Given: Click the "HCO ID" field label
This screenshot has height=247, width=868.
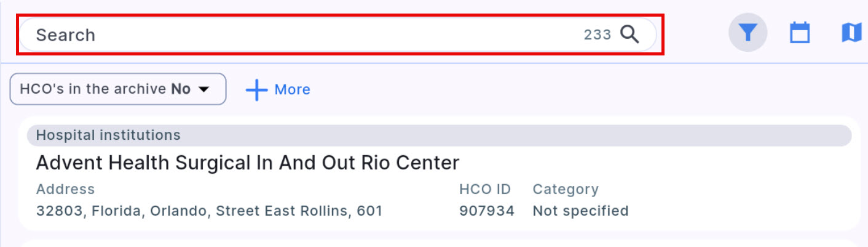Looking at the screenshot, I should tap(484, 189).
